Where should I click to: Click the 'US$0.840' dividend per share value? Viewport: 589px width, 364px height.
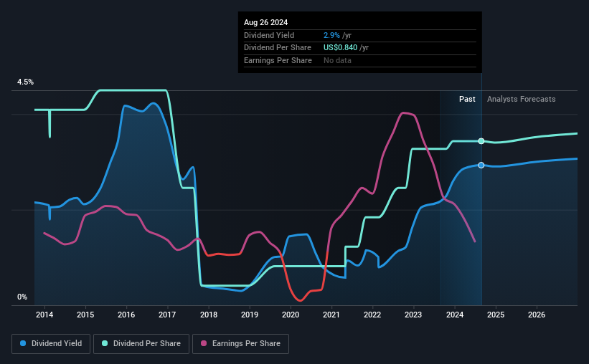340,48
